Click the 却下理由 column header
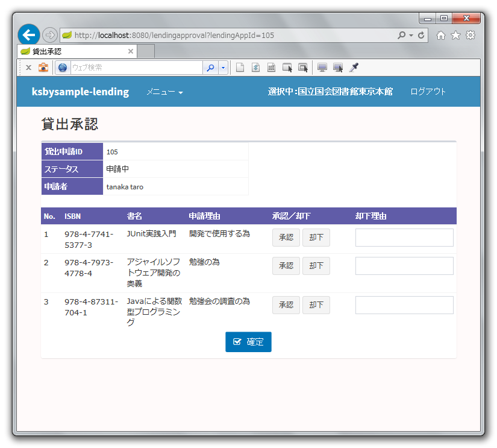The width and height of the screenshot is (497, 448). click(371, 216)
